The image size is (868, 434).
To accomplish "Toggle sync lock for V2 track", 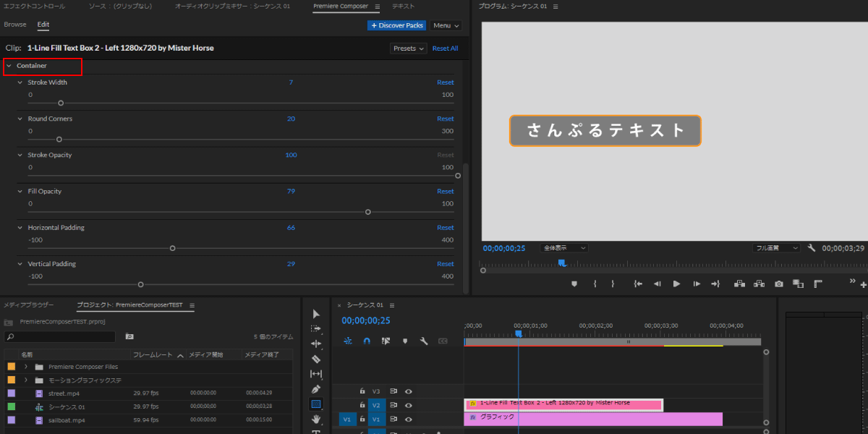I will [x=393, y=405].
